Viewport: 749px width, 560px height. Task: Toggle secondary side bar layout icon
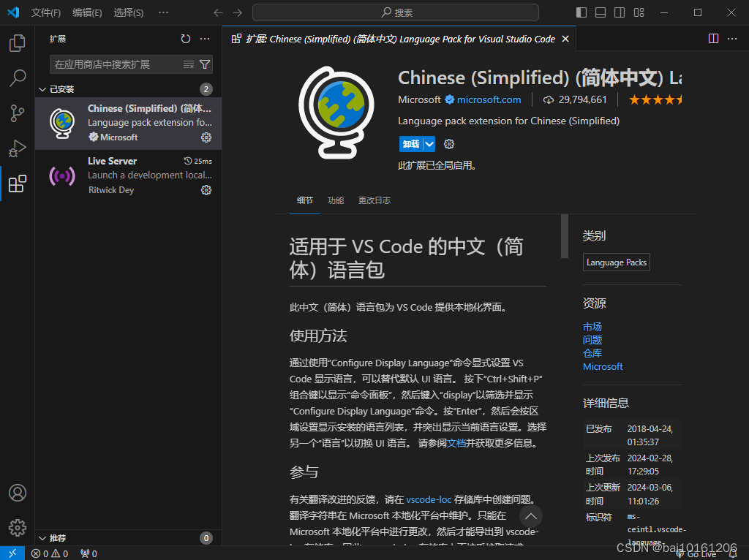coord(620,12)
